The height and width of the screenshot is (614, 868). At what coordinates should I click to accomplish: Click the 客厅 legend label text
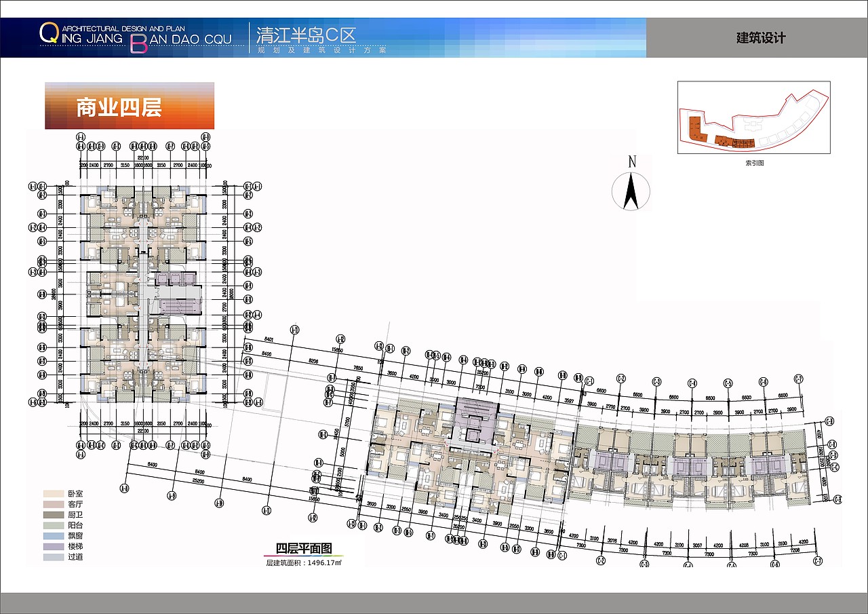click(75, 505)
